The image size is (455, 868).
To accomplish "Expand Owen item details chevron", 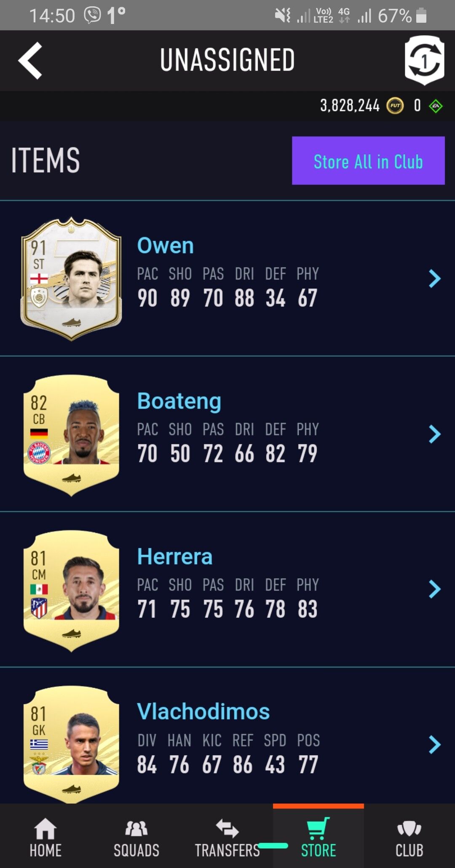I will pos(434,278).
